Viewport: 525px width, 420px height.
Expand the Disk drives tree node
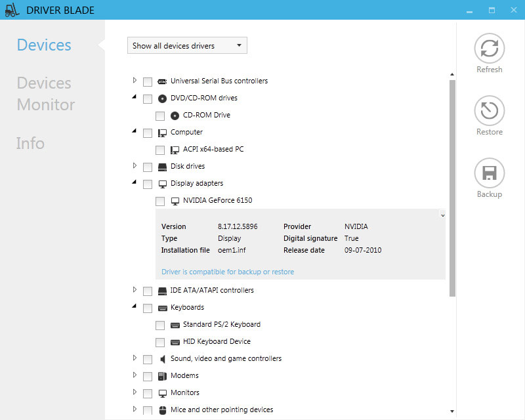pyautogui.click(x=135, y=165)
